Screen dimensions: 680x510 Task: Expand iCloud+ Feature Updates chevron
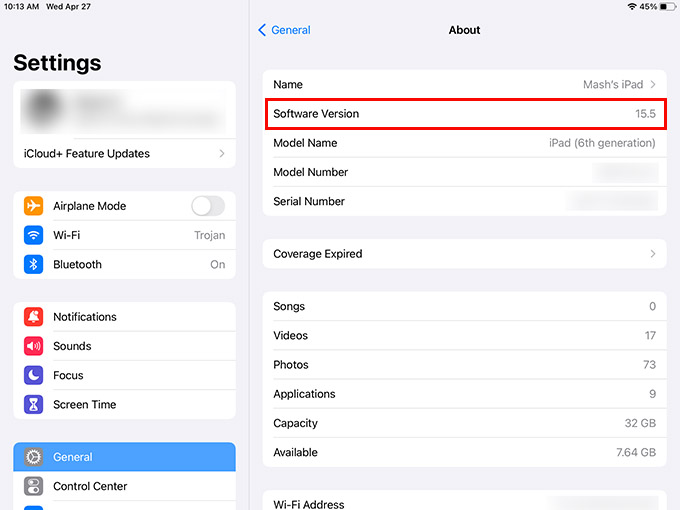(222, 154)
